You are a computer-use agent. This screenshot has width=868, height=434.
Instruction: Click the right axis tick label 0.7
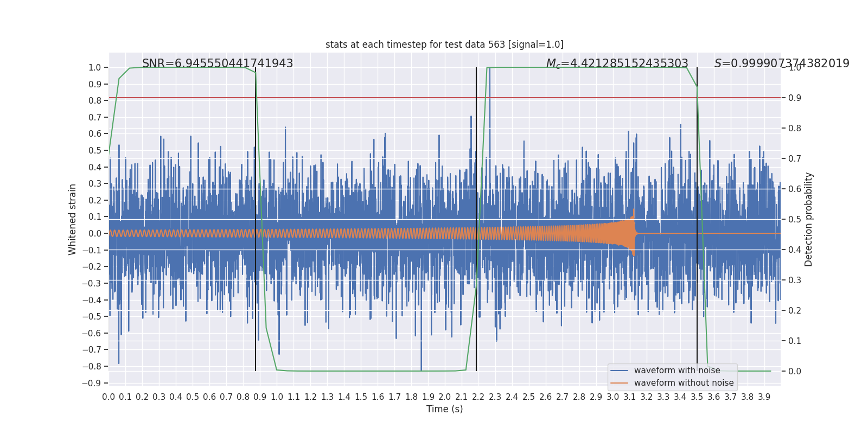(x=795, y=158)
